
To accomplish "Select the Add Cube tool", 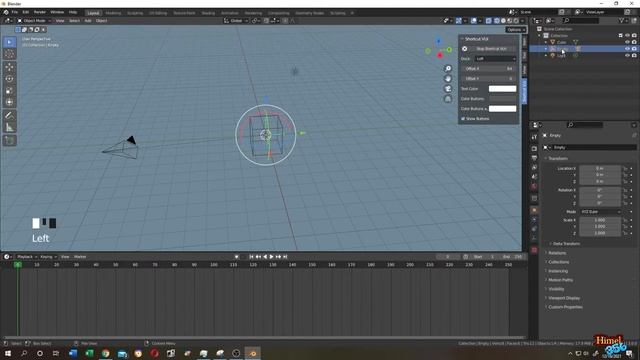I will (x=10, y=140).
